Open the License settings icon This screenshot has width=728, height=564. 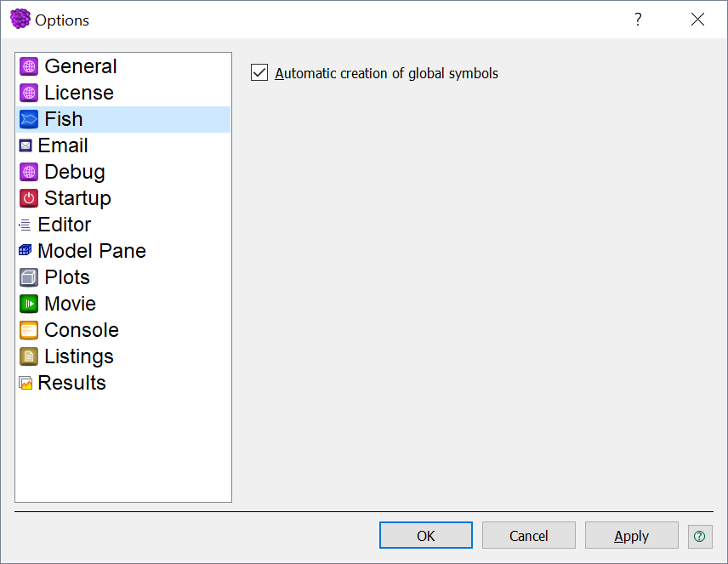(29, 93)
